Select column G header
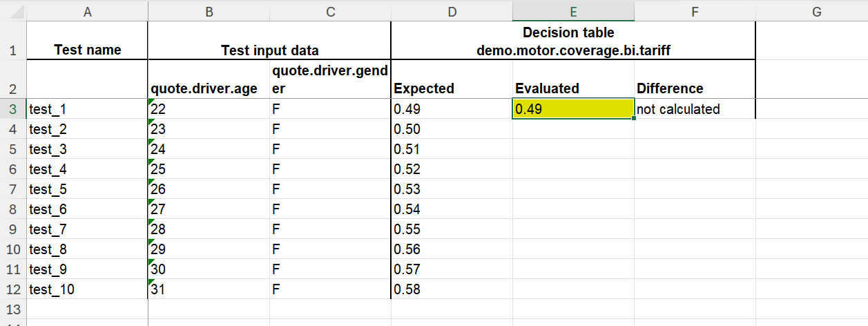This screenshot has height=326, width=868. tap(816, 10)
